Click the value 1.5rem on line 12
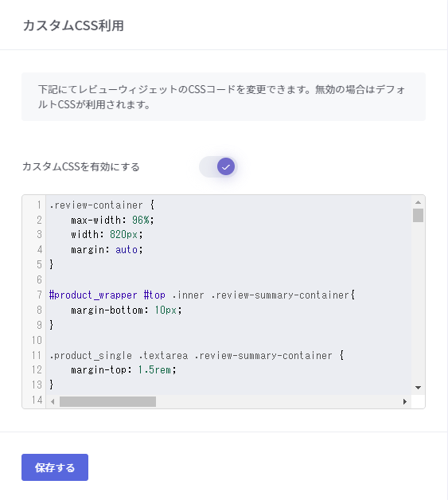 (154, 370)
